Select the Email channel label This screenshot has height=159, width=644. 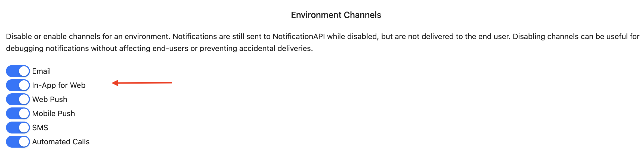(41, 71)
